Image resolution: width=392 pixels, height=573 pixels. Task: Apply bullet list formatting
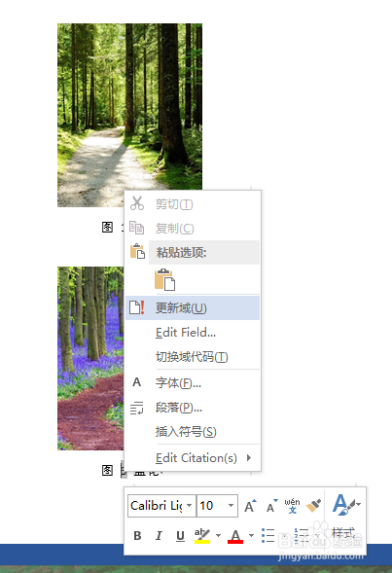pos(267,535)
